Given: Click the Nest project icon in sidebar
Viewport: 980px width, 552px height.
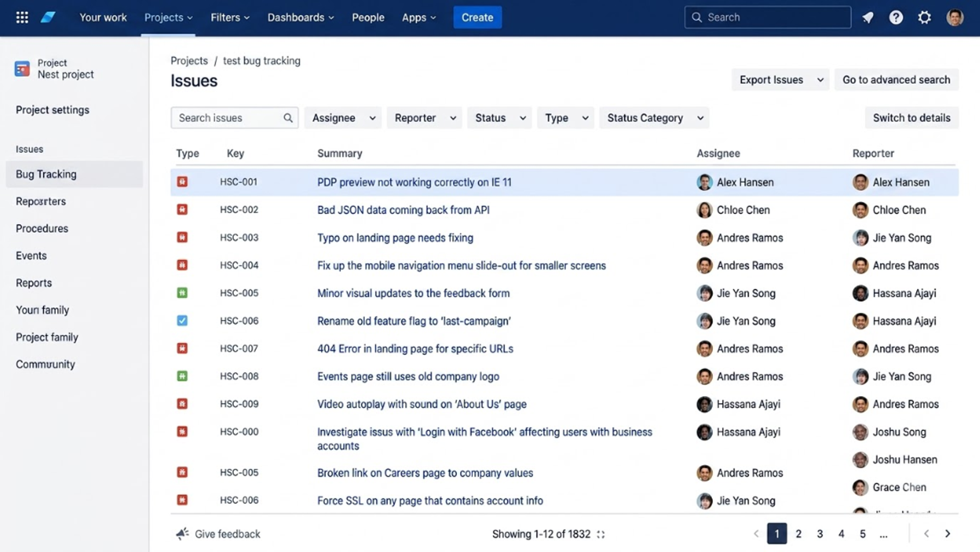Looking at the screenshot, I should click(x=22, y=68).
